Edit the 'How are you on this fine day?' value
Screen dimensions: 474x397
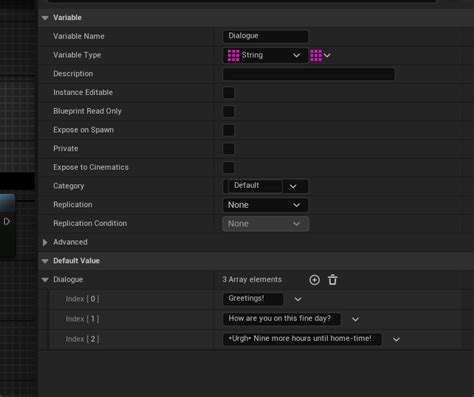pyautogui.click(x=282, y=319)
